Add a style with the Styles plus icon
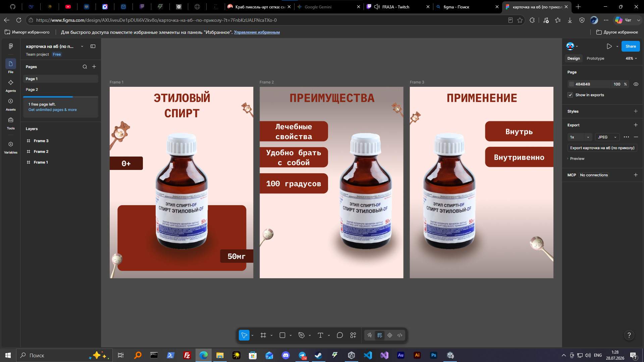The width and height of the screenshot is (644, 362). (x=636, y=111)
